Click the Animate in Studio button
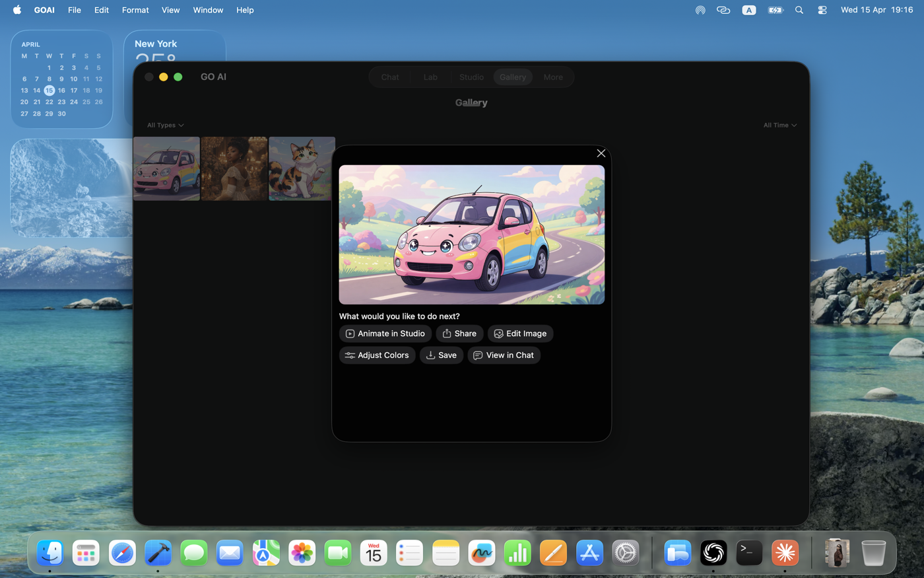This screenshot has height=578, width=924. (385, 334)
